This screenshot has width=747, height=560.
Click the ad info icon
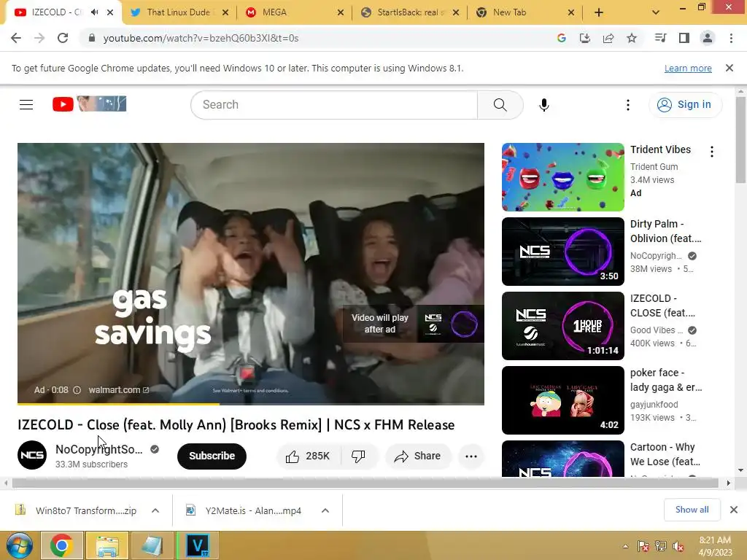click(x=77, y=390)
